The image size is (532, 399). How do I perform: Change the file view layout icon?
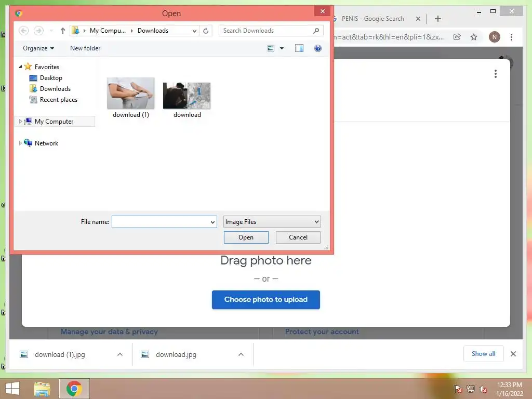271,48
